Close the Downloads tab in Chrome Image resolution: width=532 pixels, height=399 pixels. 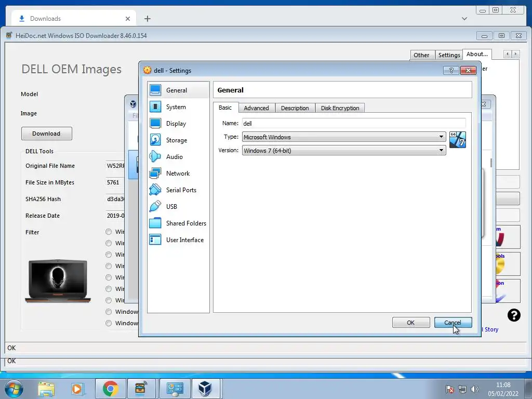(x=128, y=19)
